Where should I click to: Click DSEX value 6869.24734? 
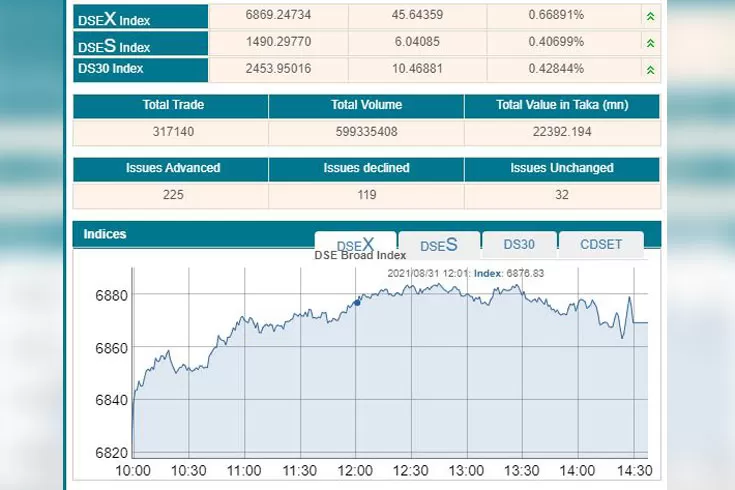pyautogui.click(x=278, y=15)
